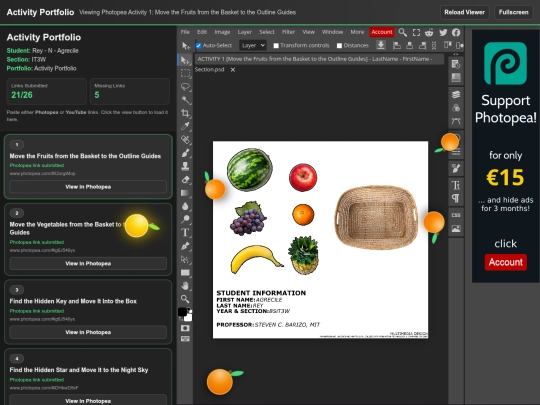Select the Rectangle Select tool
The width and height of the screenshot is (540, 405).
[185, 73]
